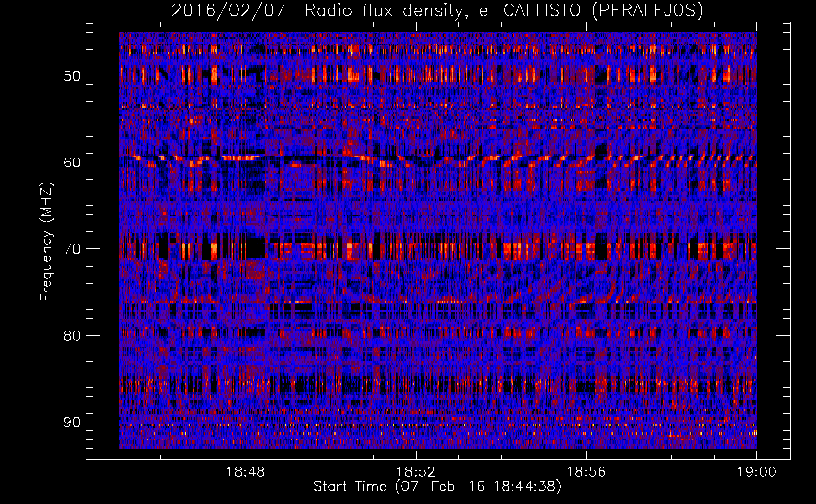This screenshot has height=504, width=816.
Task: Click the 60 frequency tick label
Action: point(72,162)
